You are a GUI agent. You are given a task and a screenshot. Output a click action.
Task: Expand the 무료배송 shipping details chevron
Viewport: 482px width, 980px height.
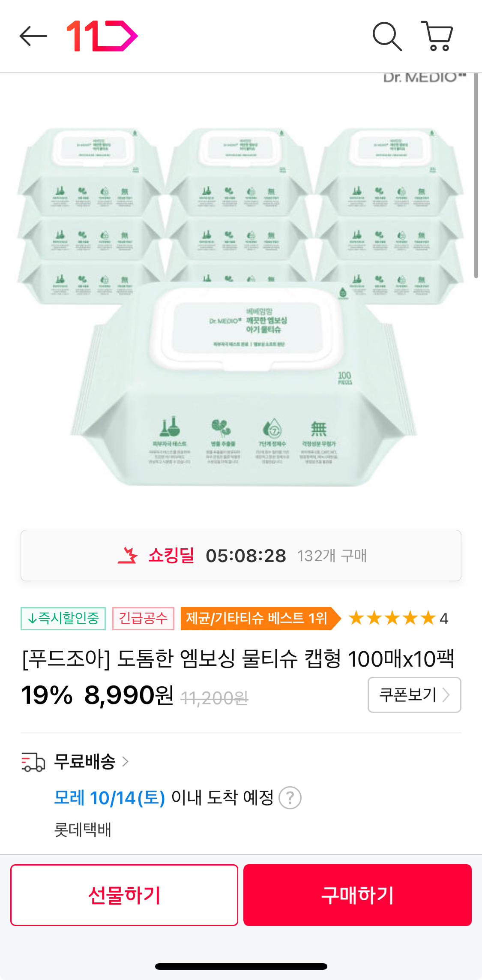(x=125, y=762)
